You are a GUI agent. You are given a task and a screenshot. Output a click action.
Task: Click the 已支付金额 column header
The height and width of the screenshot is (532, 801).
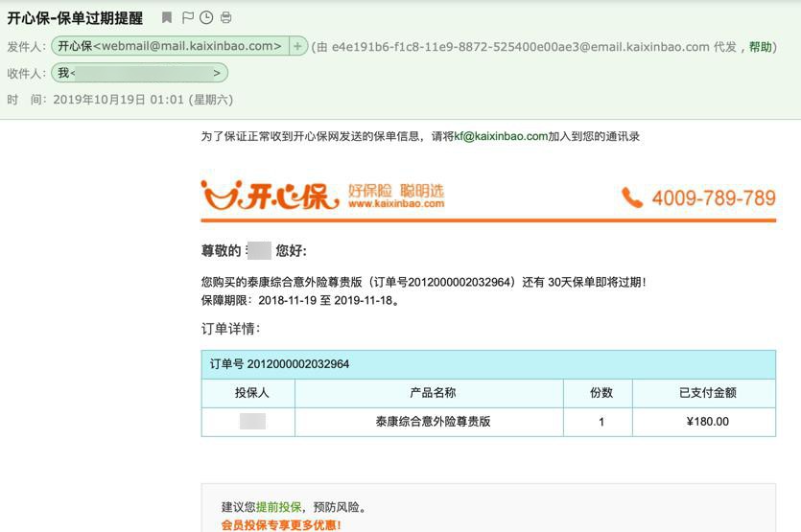[704, 393]
